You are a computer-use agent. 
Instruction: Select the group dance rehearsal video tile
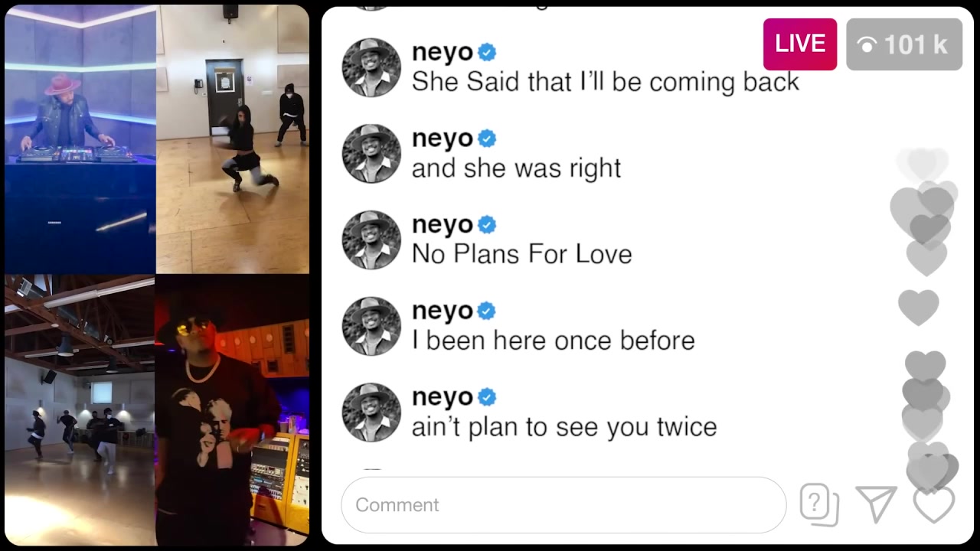[80, 410]
